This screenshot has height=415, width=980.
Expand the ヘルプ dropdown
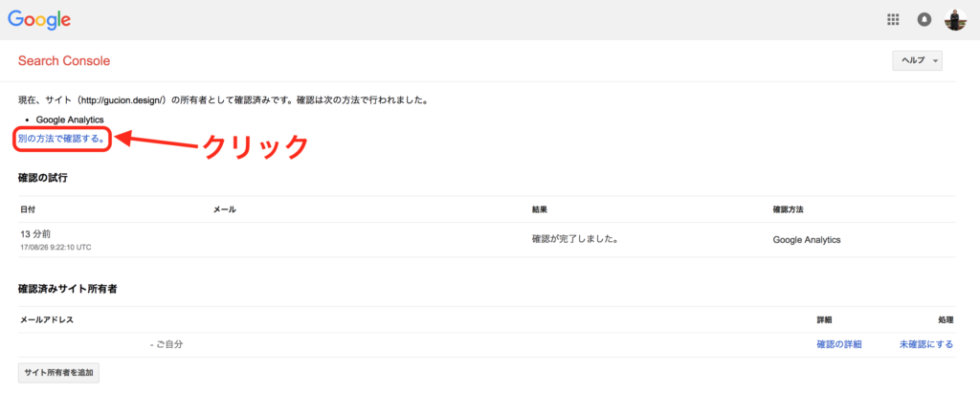[917, 60]
